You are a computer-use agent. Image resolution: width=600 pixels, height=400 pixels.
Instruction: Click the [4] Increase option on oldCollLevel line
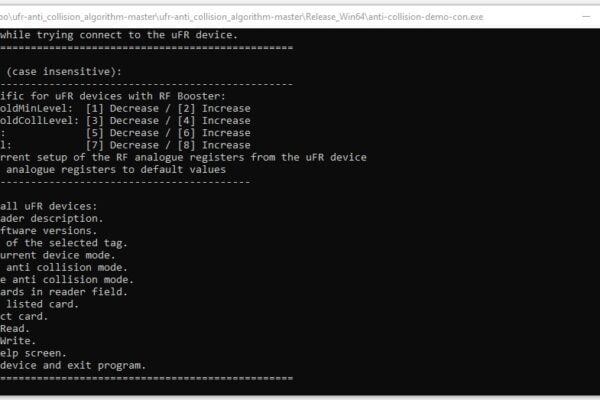tap(214, 121)
